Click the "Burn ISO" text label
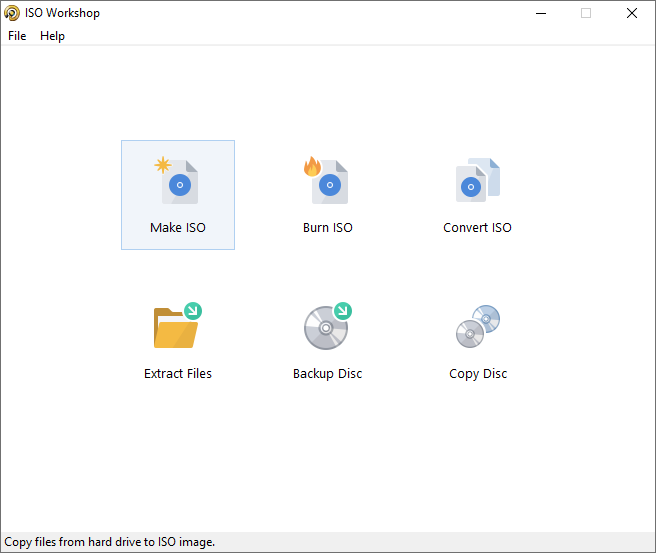The height and width of the screenshot is (553, 656). click(328, 228)
